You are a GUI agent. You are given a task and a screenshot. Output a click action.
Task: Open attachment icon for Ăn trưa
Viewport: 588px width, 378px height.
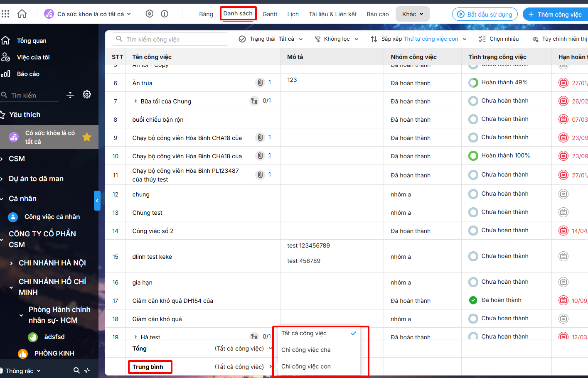coord(260,83)
